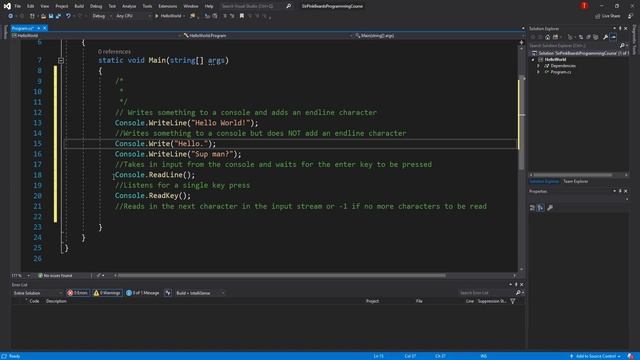
Task: Click the code cleanup brush icon below editor
Action: tap(98, 276)
